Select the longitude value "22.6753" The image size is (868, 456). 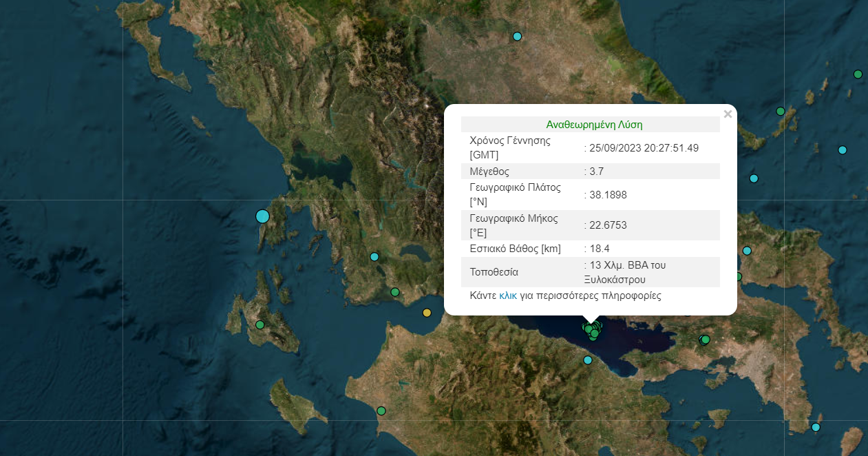[x=608, y=225]
